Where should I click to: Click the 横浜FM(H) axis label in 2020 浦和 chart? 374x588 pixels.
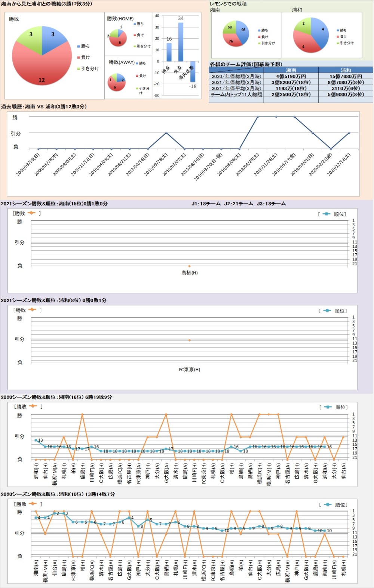pos(46,571)
